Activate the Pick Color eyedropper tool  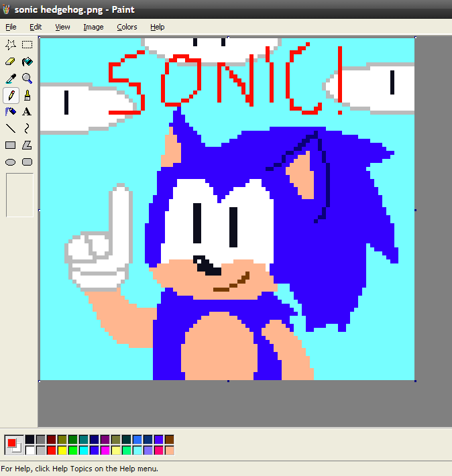tap(11, 78)
